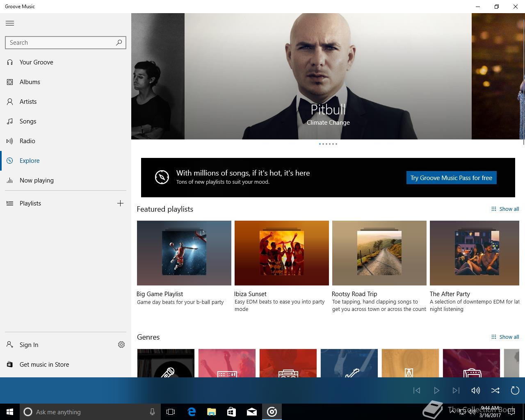Viewport: 525px width, 420px height.
Task: Go to Albums in sidebar
Action: click(x=66, y=82)
